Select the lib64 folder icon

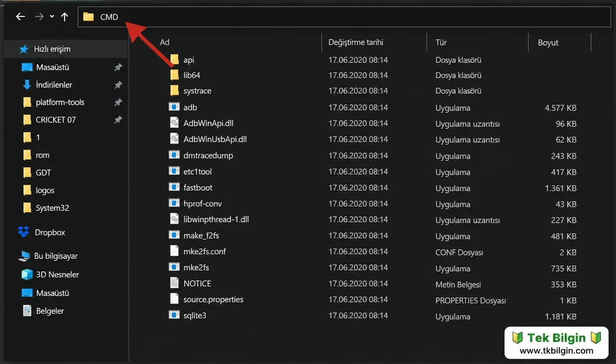point(175,75)
